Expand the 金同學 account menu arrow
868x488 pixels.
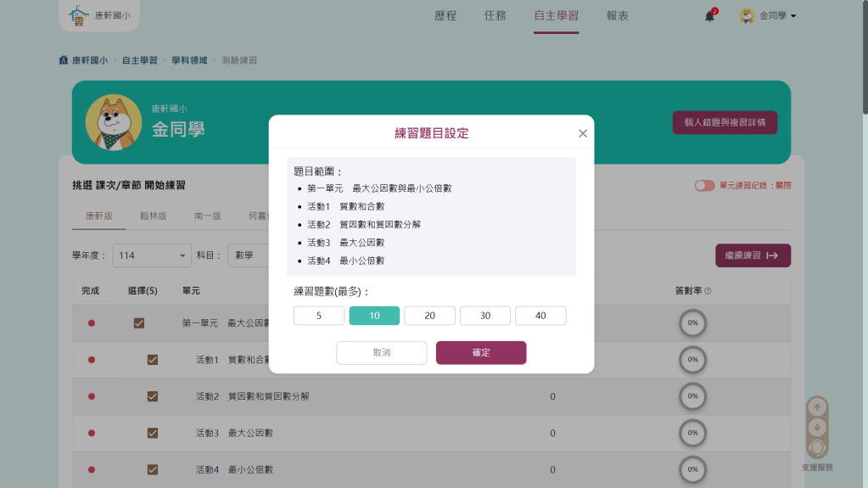tap(793, 16)
